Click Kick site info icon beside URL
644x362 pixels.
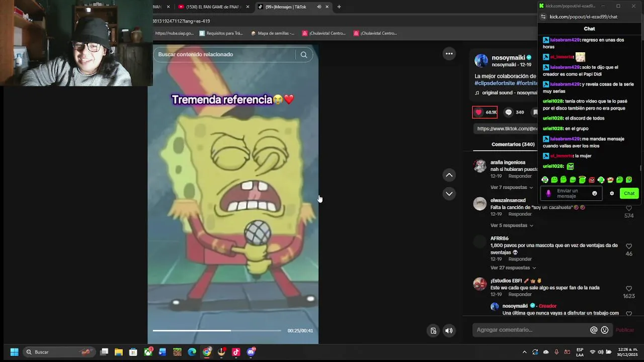(542, 17)
